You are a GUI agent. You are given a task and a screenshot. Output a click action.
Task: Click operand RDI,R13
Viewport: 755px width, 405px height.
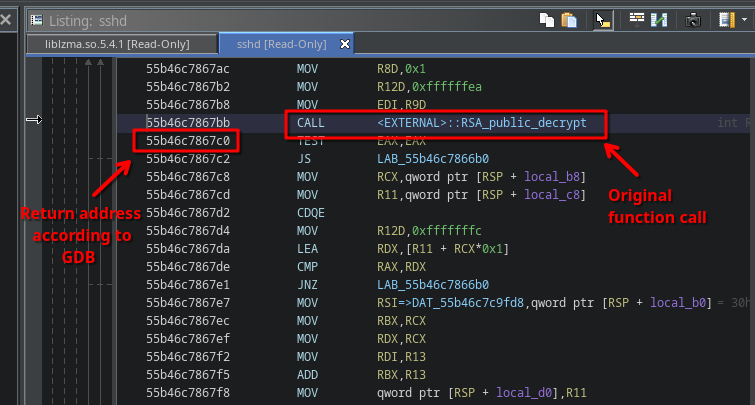[401, 357]
